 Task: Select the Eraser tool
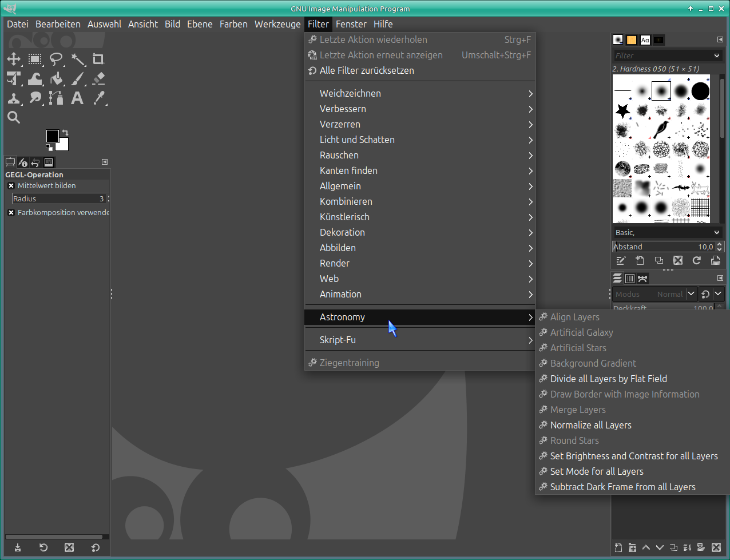coord(98,79)
